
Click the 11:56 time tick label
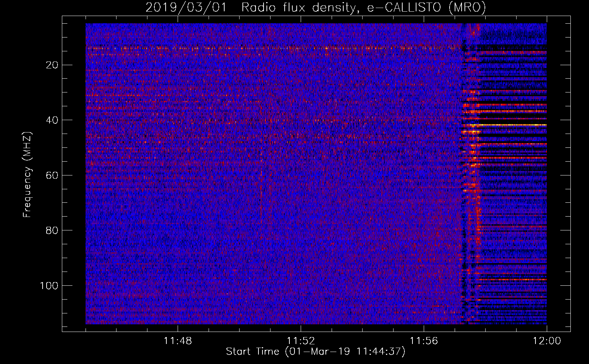(424, 341)
